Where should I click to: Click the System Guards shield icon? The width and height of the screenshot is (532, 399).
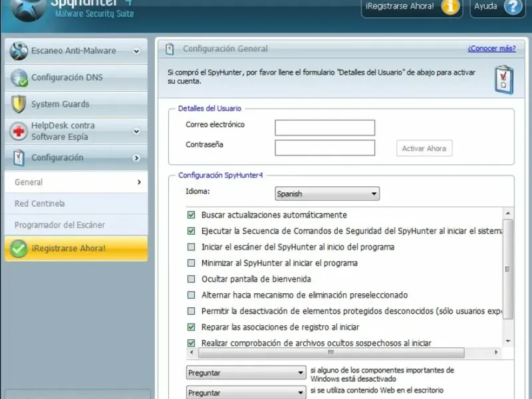point(19,104)
